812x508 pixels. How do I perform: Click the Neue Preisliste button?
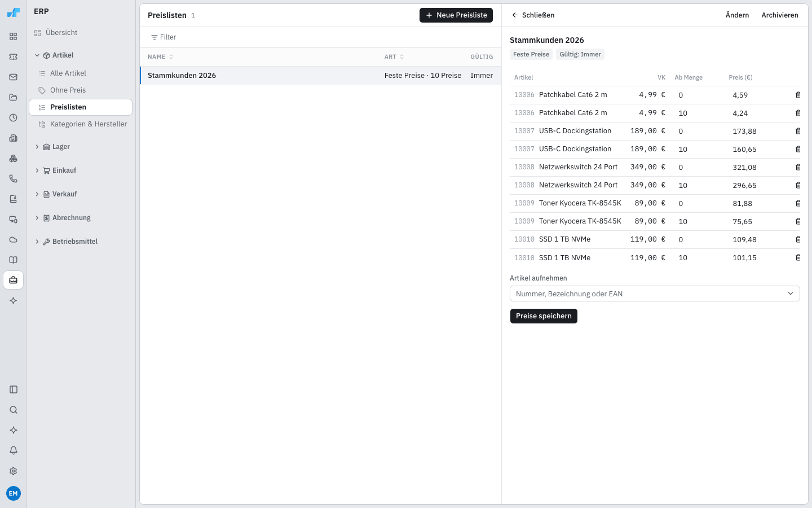(456, 15)
